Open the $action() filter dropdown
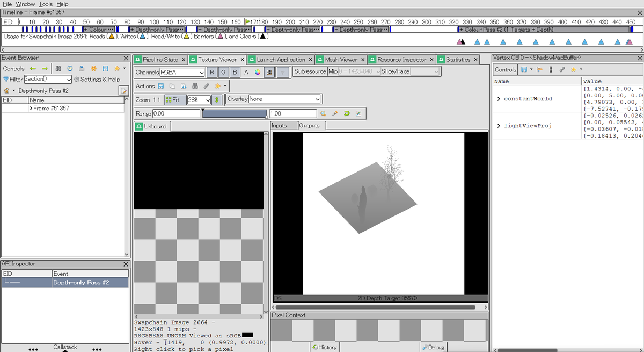The image size is (644, 352). [47, 79]
